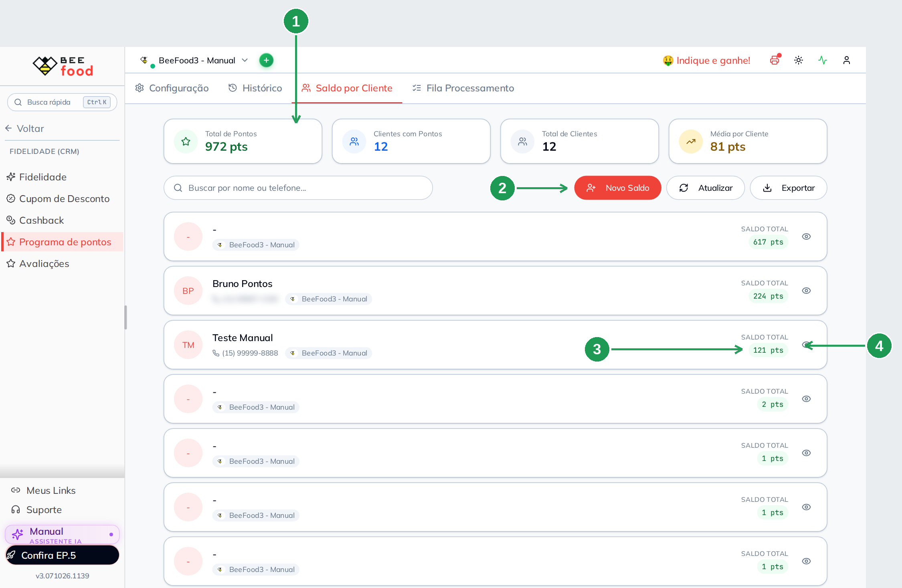Click the BP avatar of Bruno Pontos
902x588 pixels.
[x=188, y=291]
